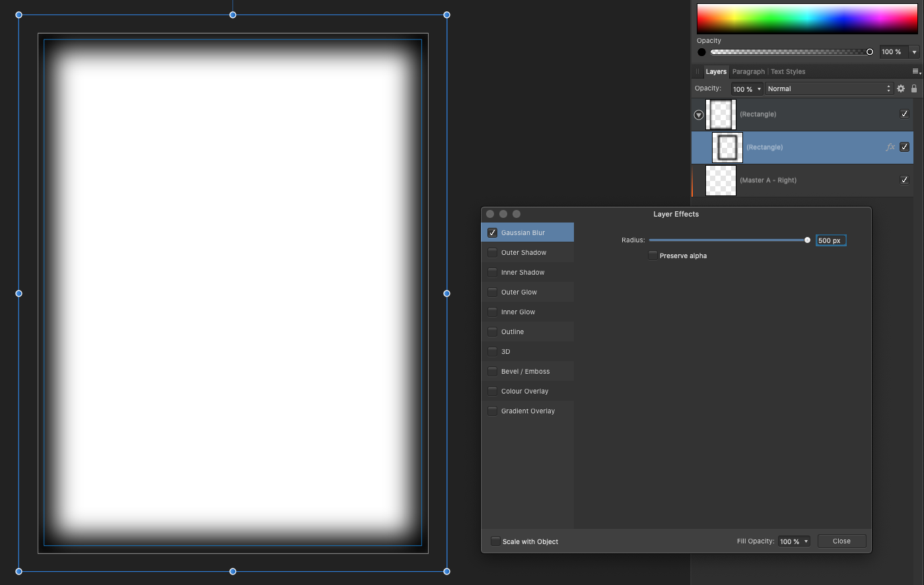The height and width of the screenshot is (585, 924).
Task: Click the fx icon on the selected Rectangle layer
Action: (x=890, y=147)
